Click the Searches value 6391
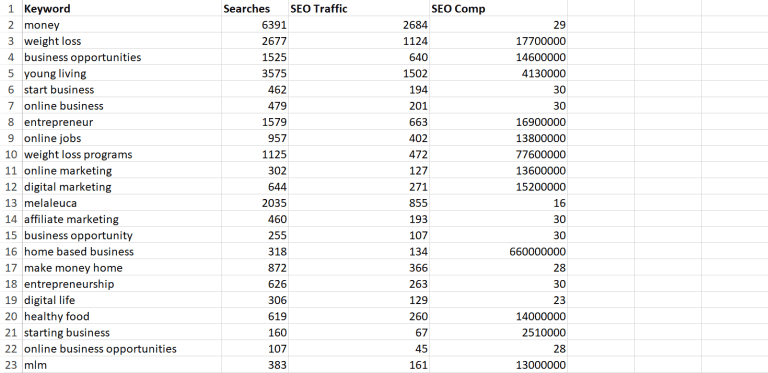This screenshot has width=768, height=373. (x=255, y=24)
